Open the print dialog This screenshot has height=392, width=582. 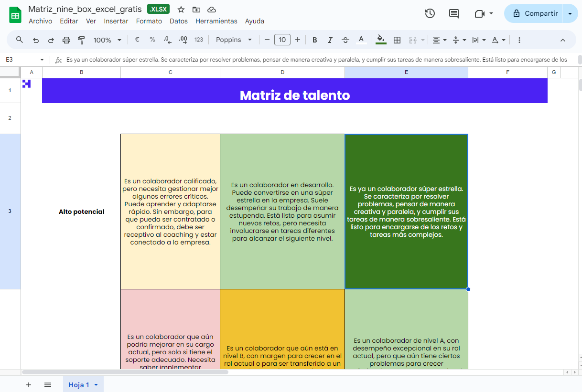66,40
